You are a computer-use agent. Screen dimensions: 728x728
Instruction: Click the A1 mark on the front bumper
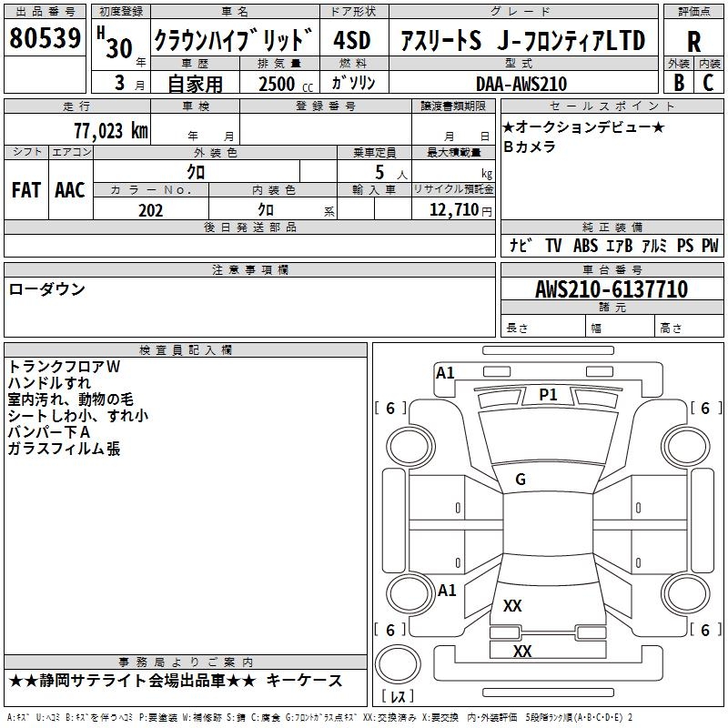click(x=445, y=372)
